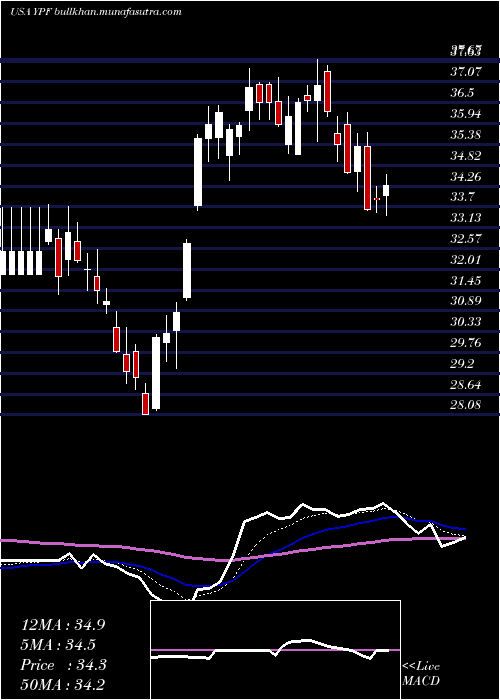Click the 30.33 price axis label
This screenshot has height=700, width=500.
tap(466, 322)
